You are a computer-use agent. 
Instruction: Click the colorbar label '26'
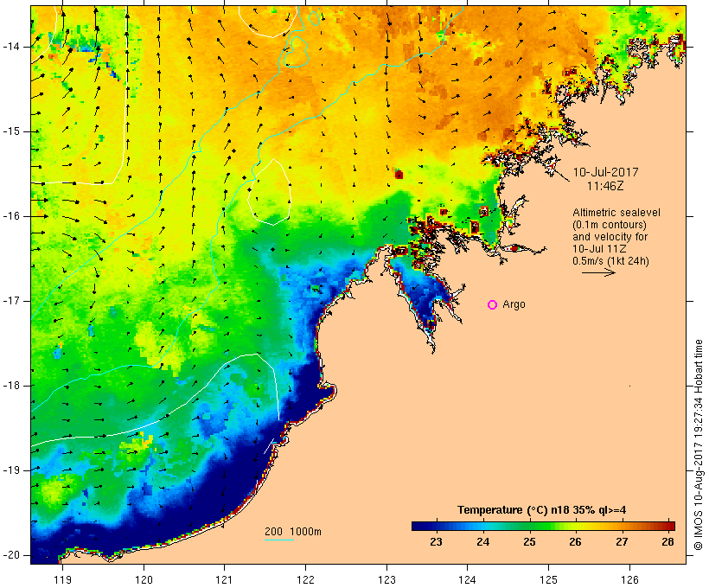pos(575,542)
